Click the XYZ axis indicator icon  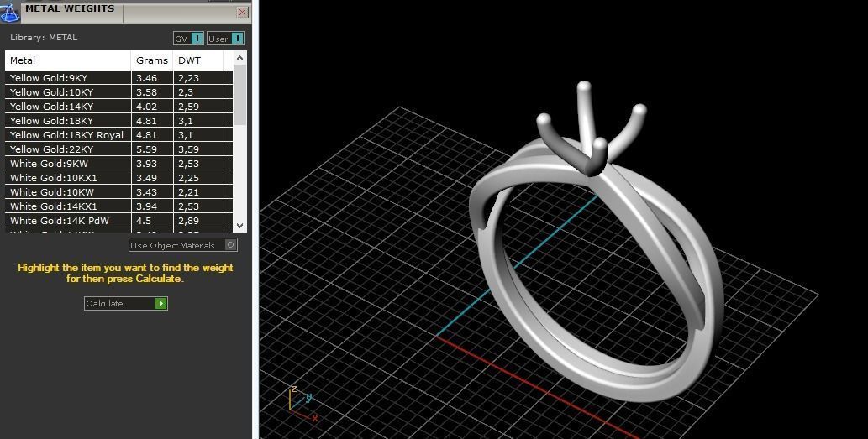point(302,404)
